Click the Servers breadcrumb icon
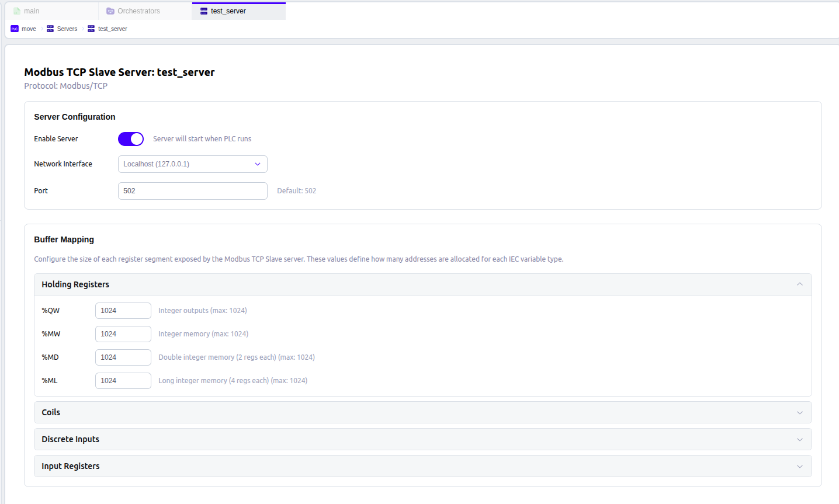The image size is (839, 504). point(50,29)
